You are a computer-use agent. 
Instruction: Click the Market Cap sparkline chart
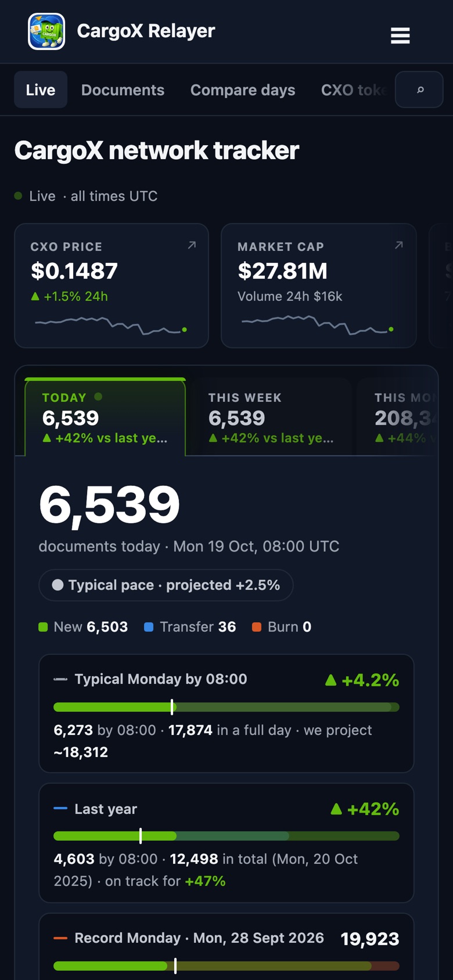(x=318, y=326)
